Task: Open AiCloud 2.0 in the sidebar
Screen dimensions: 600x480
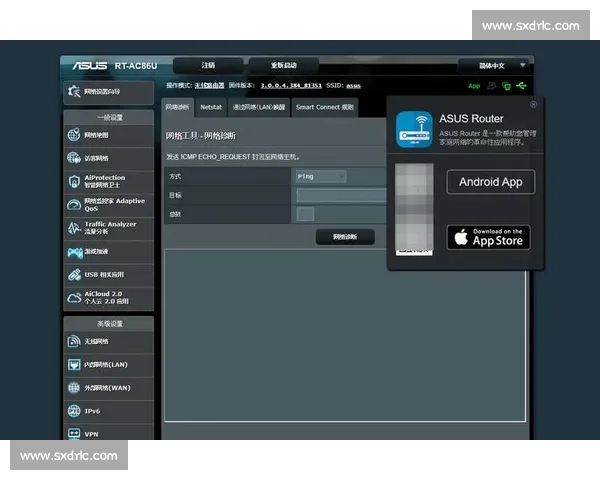Action: point(108,297)
